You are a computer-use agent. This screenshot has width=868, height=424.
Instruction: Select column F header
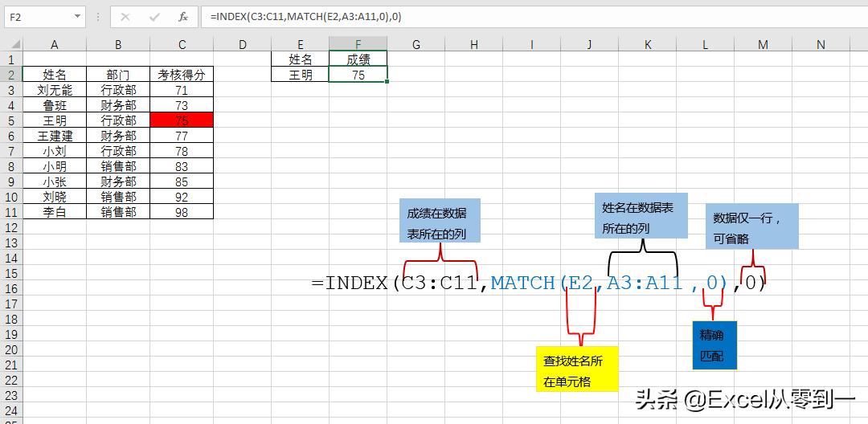[x=358, y=45]
